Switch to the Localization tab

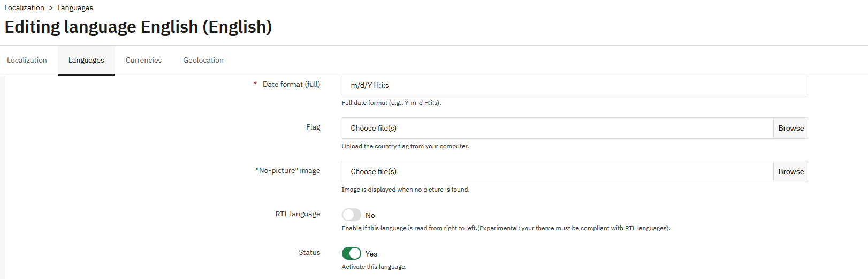click(27, 60)
